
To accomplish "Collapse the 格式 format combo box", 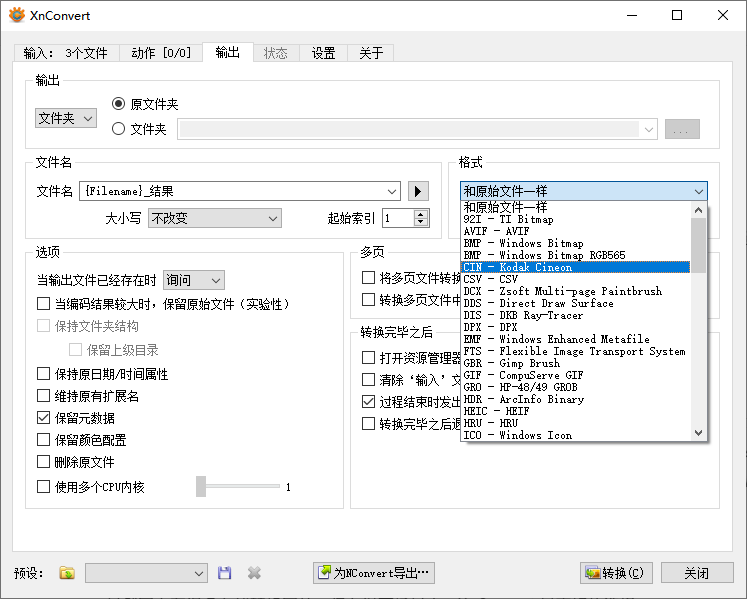I will click(x=584, y=191).
